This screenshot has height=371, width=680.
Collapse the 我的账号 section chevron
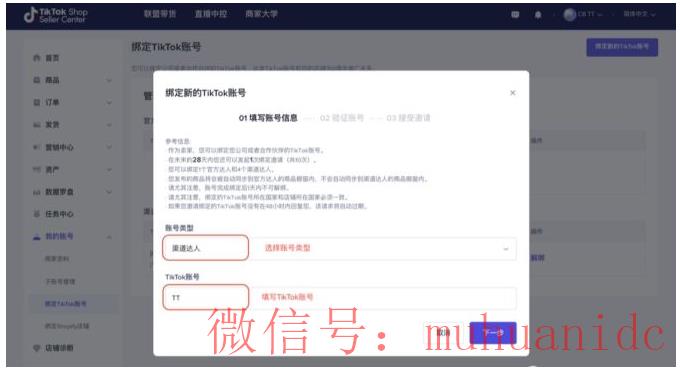pyautogui.click(x=109, y=236)
